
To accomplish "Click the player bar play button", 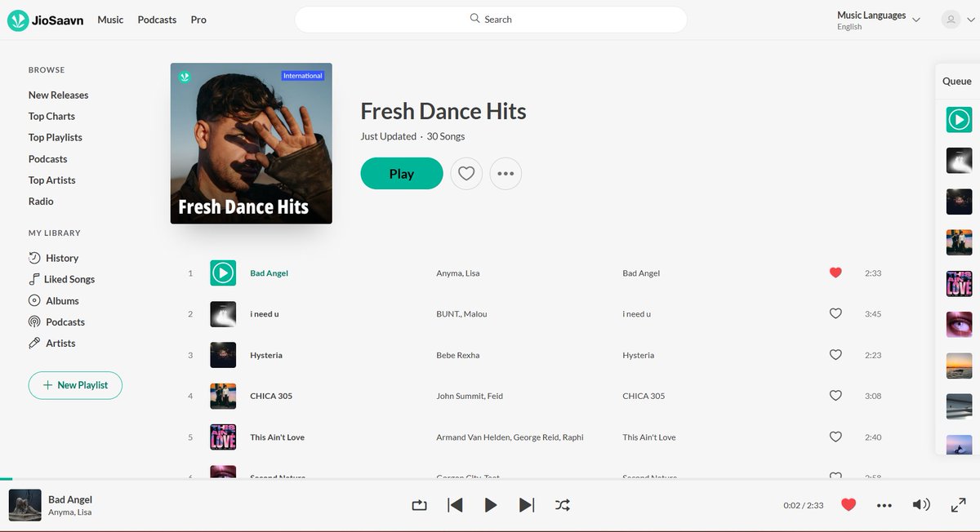I will pos(491,505).
